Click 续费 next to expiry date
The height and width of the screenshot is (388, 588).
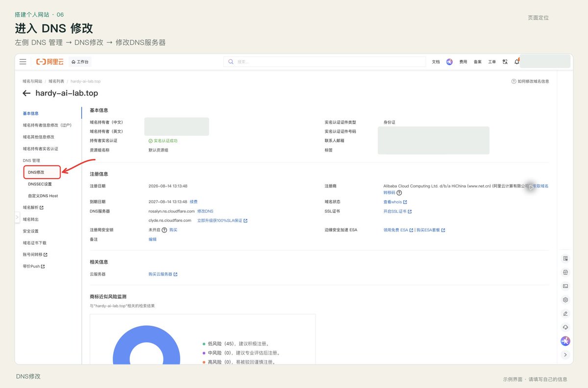point(194,202)
